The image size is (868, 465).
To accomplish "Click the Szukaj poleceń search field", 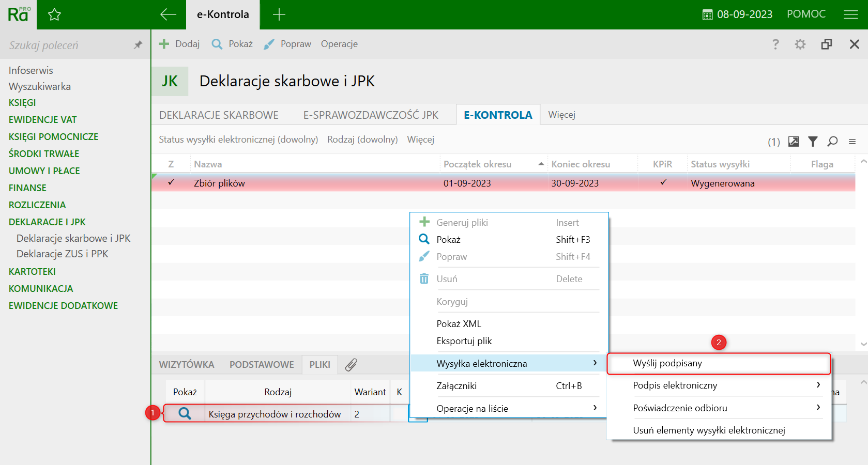I will 67,45.
